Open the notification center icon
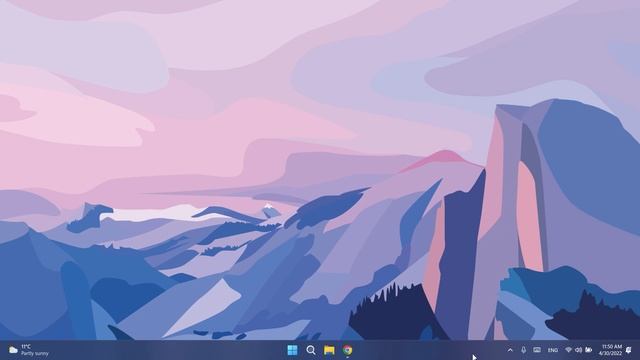This screenshot has height=360, width=640. pos(629,350)
